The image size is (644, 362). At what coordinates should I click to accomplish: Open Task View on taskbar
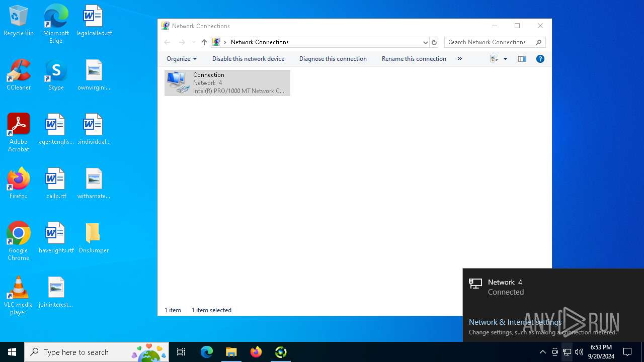click(x=181, y=352)
